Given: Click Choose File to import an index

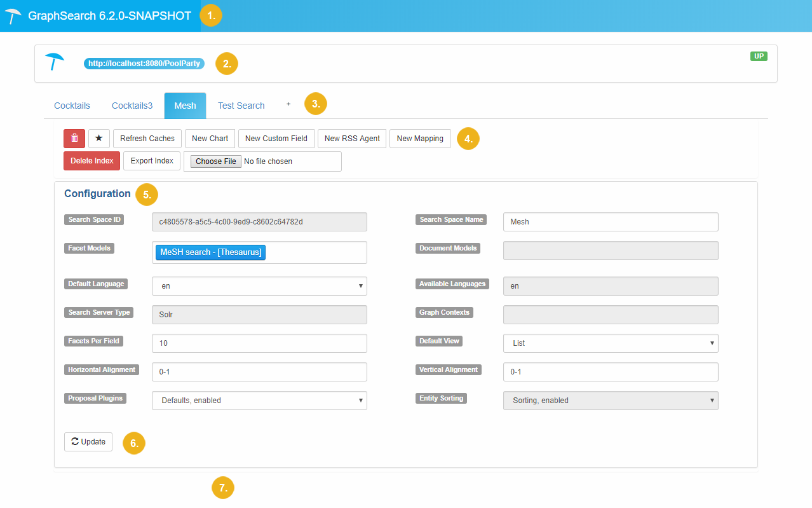Looking at the screenshot, I should [215, 161].
